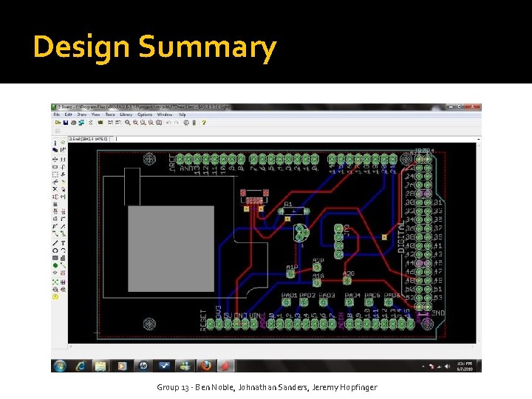Click the Open file toolbar icon

coord(58,123)
